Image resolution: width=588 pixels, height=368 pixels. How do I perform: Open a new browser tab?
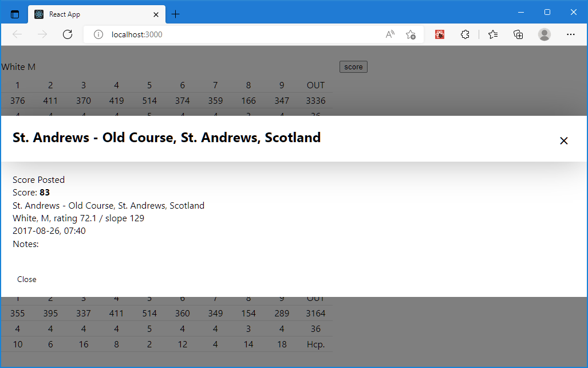(x=175, y=14)
